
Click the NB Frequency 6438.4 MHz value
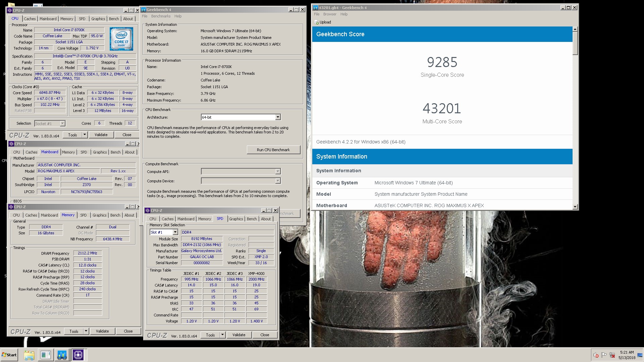point(112,239)
